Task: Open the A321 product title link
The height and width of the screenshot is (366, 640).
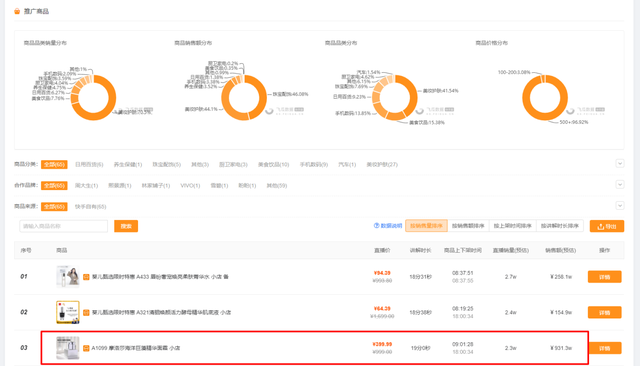Action: coord(161,312)
